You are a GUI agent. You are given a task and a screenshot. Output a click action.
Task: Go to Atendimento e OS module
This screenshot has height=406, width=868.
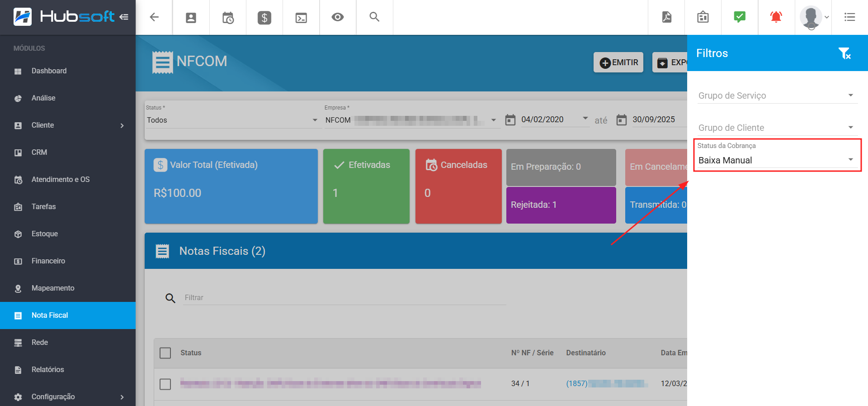[x=61, y=180]
